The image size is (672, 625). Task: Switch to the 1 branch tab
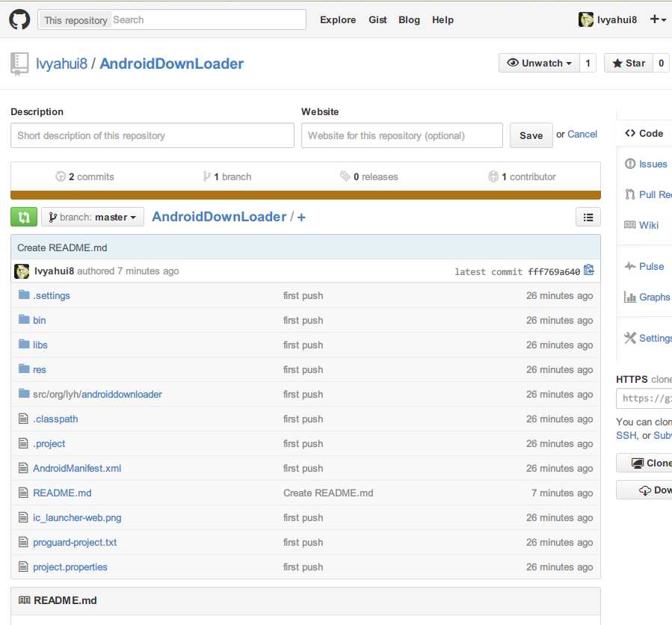pos(226,176)
